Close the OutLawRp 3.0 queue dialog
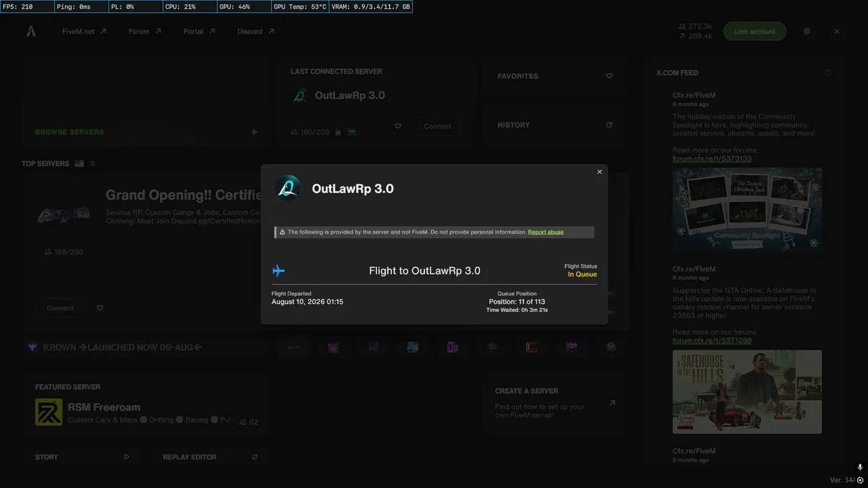Viewport: 868px width, 488px height. [x=599, y=172]
